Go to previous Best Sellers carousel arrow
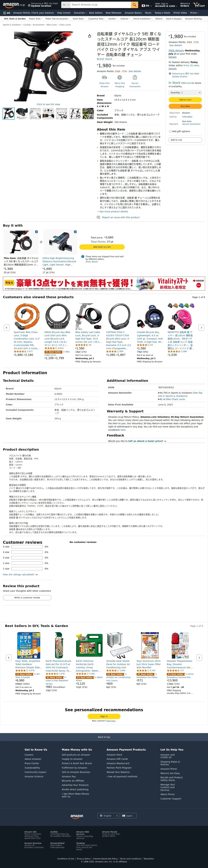This screenshot has height=868, width=208. click(9, 657)
